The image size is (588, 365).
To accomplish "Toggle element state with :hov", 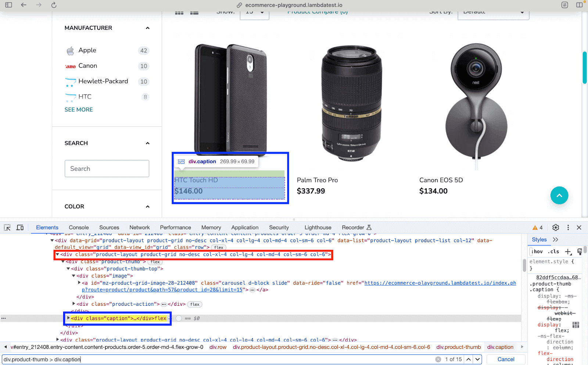I will pyautogui.click(x=537, y=252).
